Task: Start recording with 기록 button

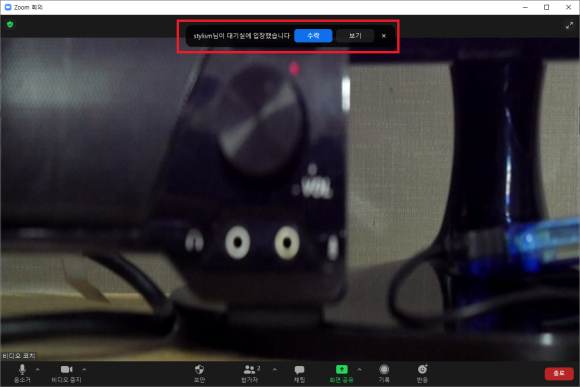Action: click(384, 373)
